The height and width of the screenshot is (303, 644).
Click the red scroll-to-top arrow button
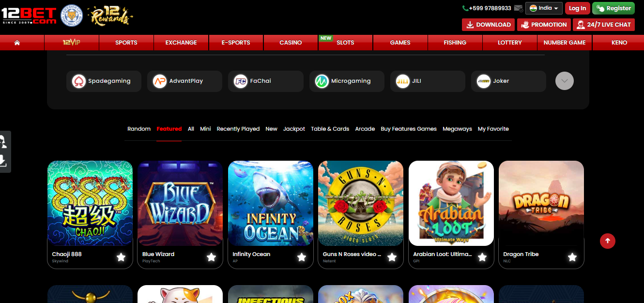(x=608, y=241)
